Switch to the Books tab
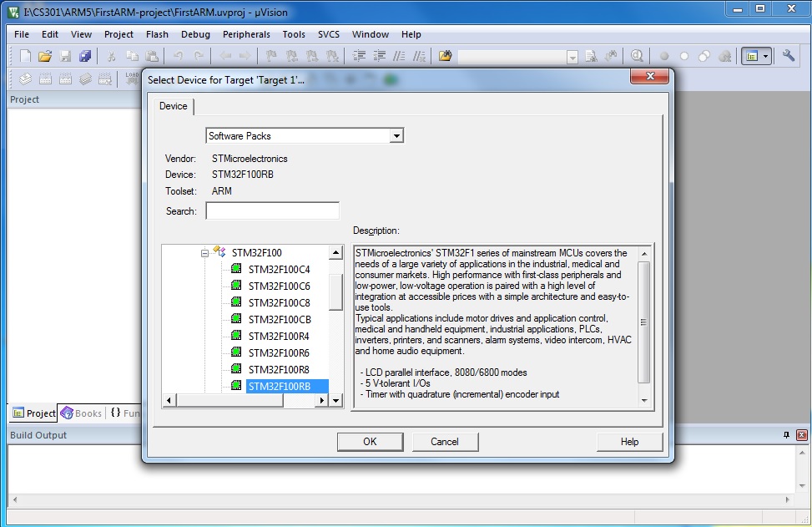This screenshot has width=812, height=527. 82,413
